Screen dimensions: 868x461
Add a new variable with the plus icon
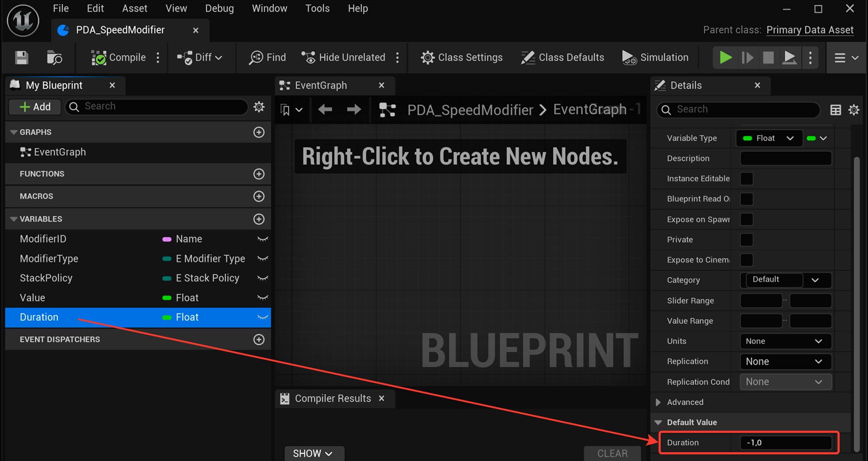259,219
